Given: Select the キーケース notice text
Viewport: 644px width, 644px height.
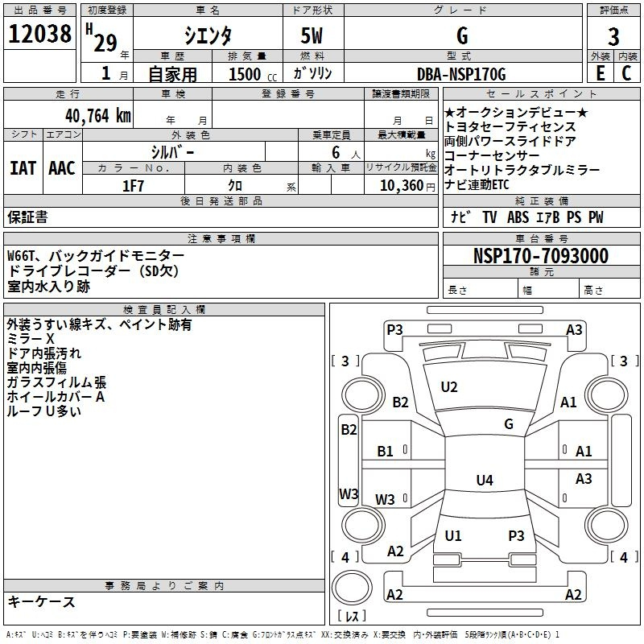Looking at the screenshot, I should (x=42, y=602).
